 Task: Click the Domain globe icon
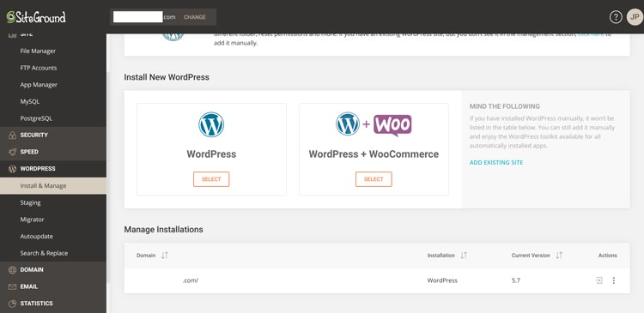click(x=12, y=270)
